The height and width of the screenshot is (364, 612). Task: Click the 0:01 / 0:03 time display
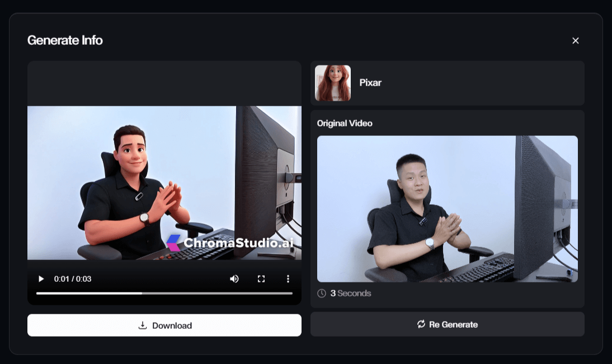(73, 278)
